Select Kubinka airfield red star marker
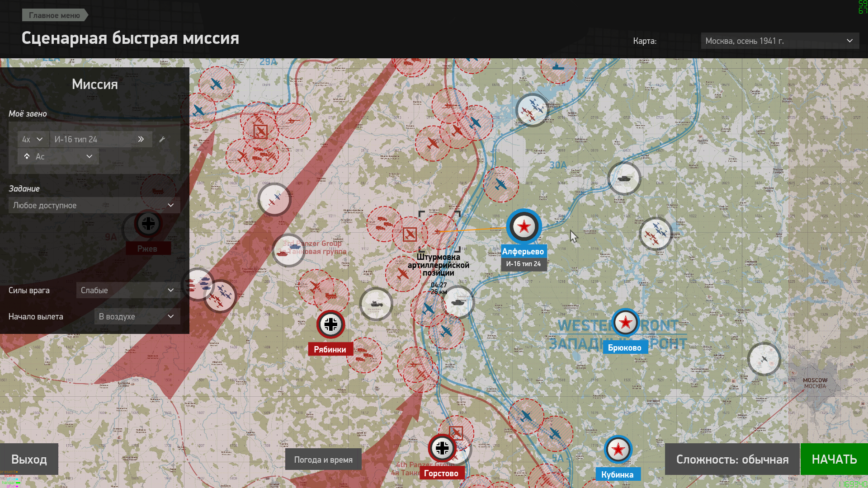Image resolution: width=868 pixels, height=488 pixels. (x=618, y=450)
